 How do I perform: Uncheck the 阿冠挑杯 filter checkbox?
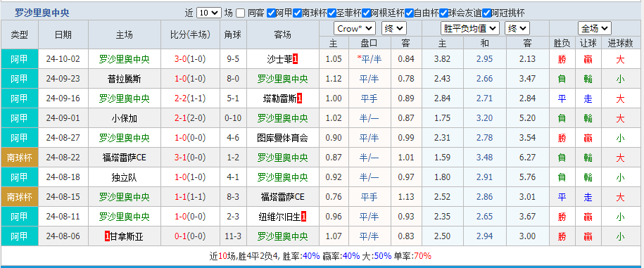pos(486,13)
